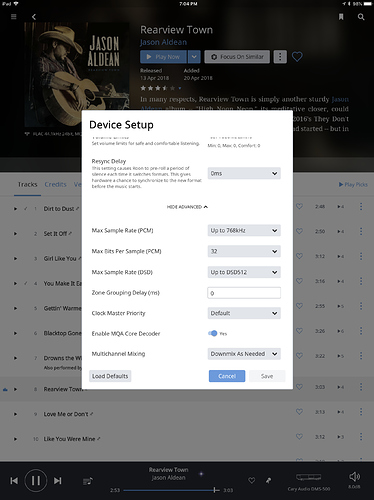The image size is (374, 500).
Task: Go back with the back arrow
Action: coord(34,17)
